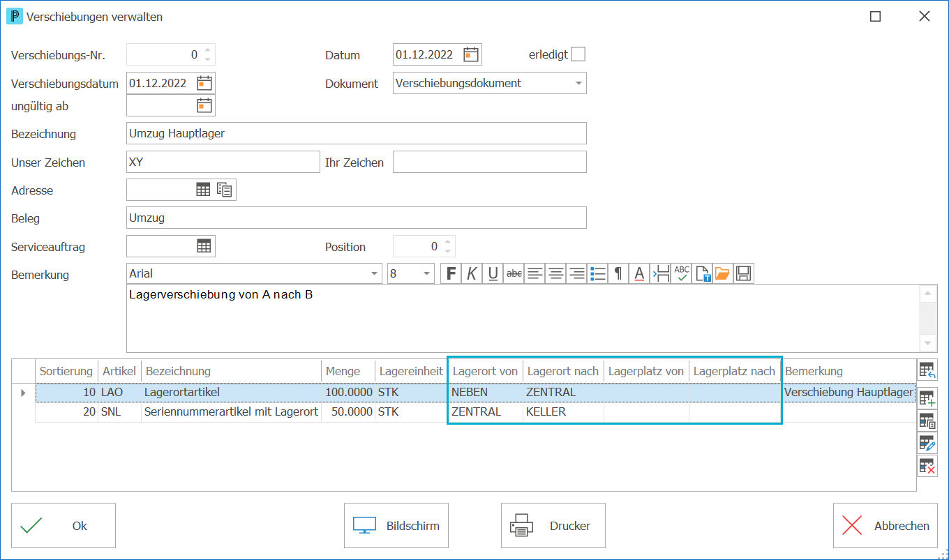Click the Drucker print button
The height and width of the screenshot is (560, 949).
(553, 526)
